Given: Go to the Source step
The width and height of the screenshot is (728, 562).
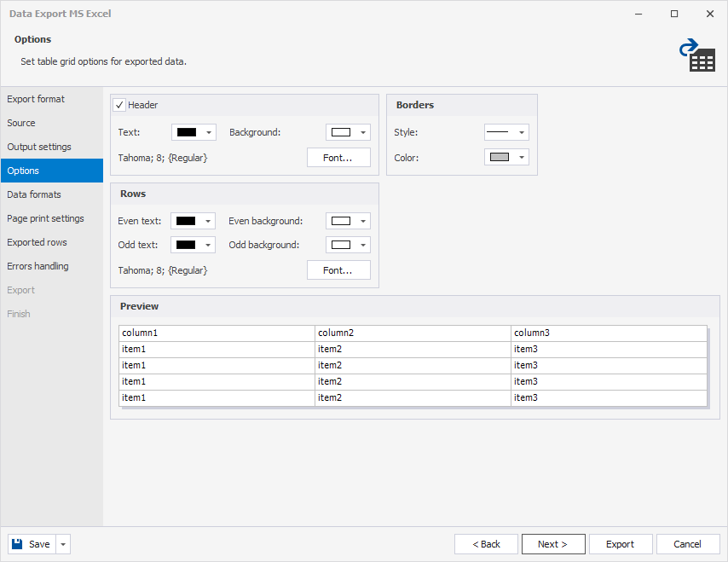Looking at the screenshot, I should coord(26,123).
